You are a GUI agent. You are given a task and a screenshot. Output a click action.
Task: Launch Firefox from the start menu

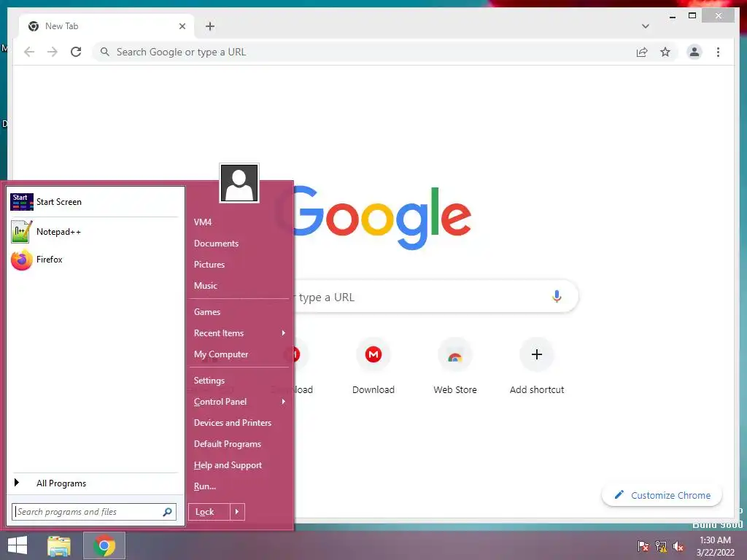pyautogui.click(x=95, y=260)
